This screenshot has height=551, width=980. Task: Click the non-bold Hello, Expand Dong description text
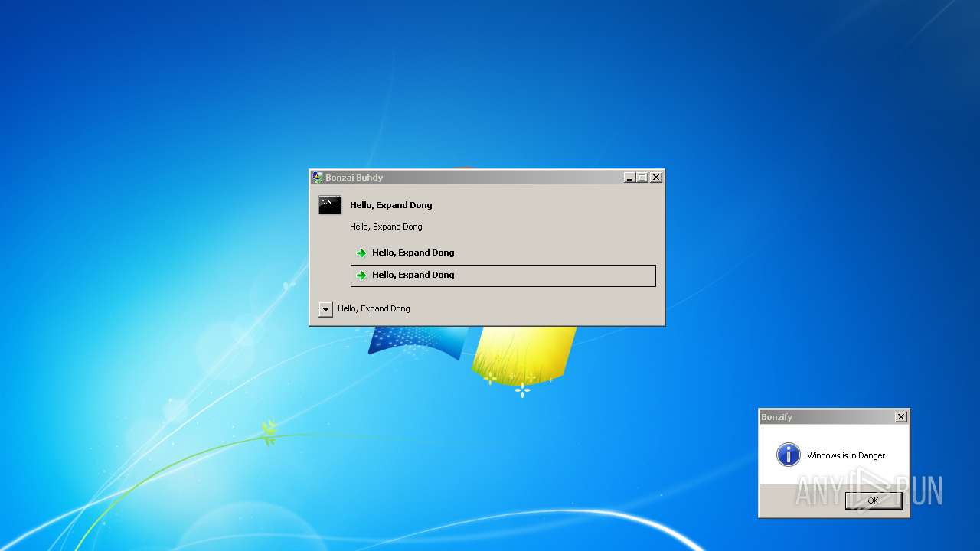coord(386,227)
